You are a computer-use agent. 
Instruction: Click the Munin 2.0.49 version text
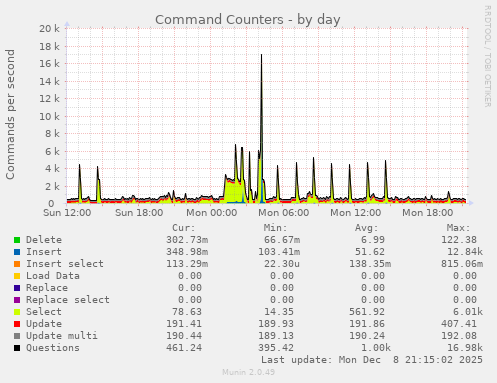pos(249,372)
